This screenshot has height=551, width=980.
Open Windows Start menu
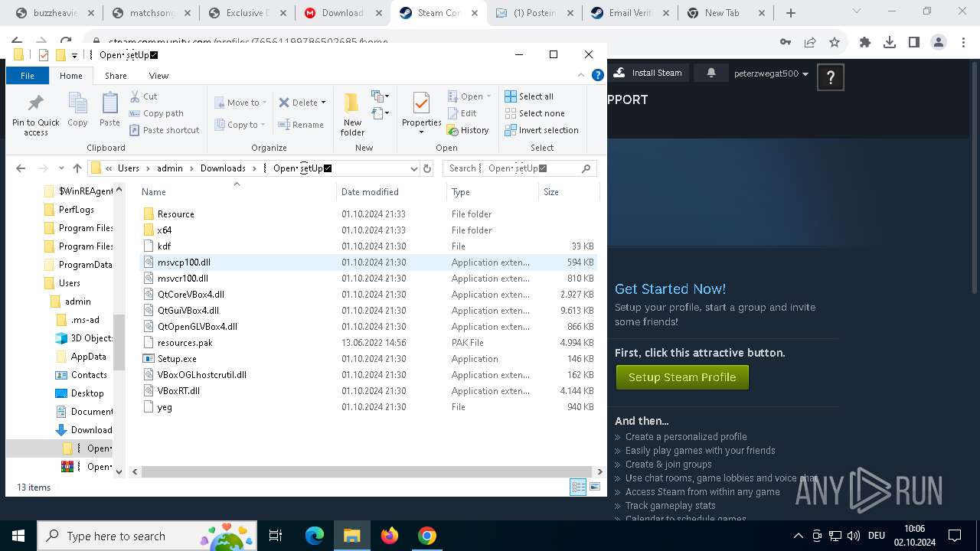[18, 536]
